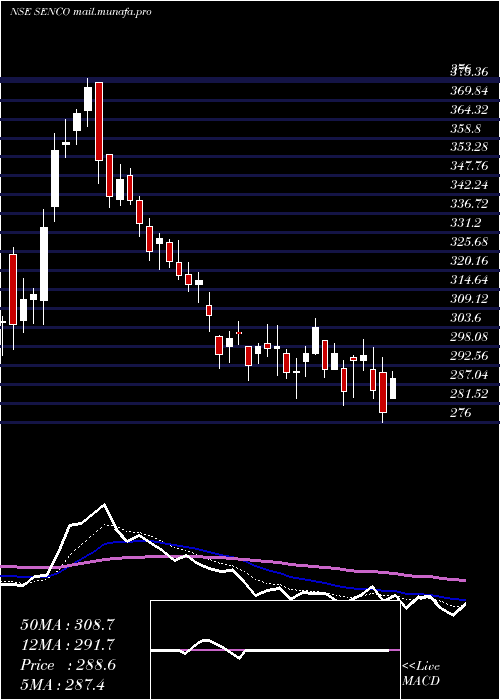Select the 281.52 price axis label

tap(469, 394)
